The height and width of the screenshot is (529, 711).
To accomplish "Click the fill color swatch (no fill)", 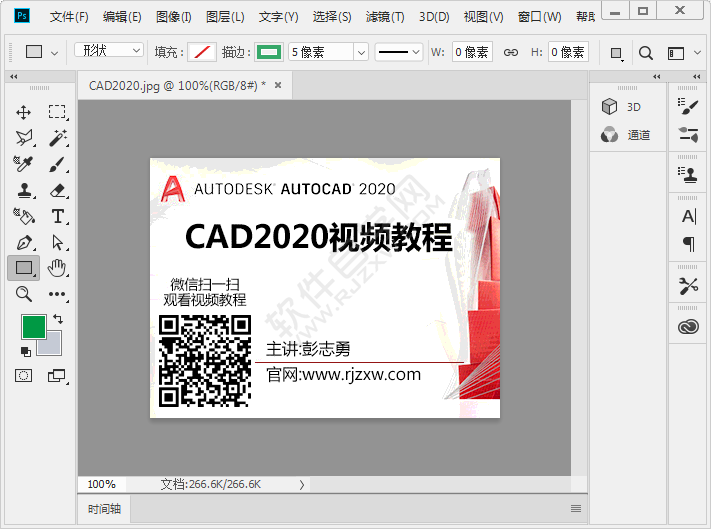I will pos(202,52).
